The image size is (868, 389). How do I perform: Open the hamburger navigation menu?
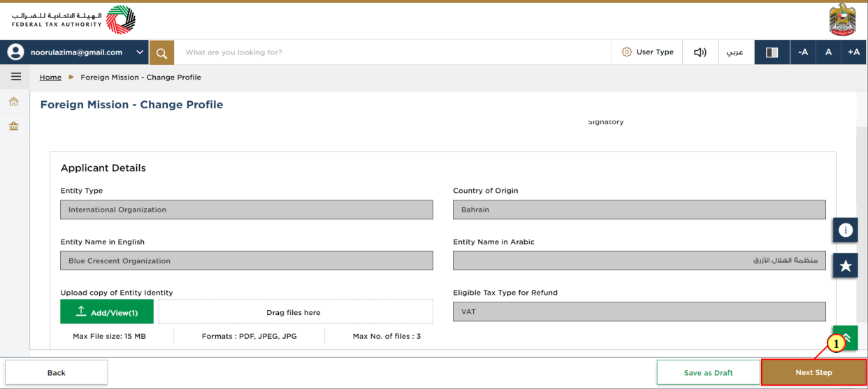click(x=15, y=77)
